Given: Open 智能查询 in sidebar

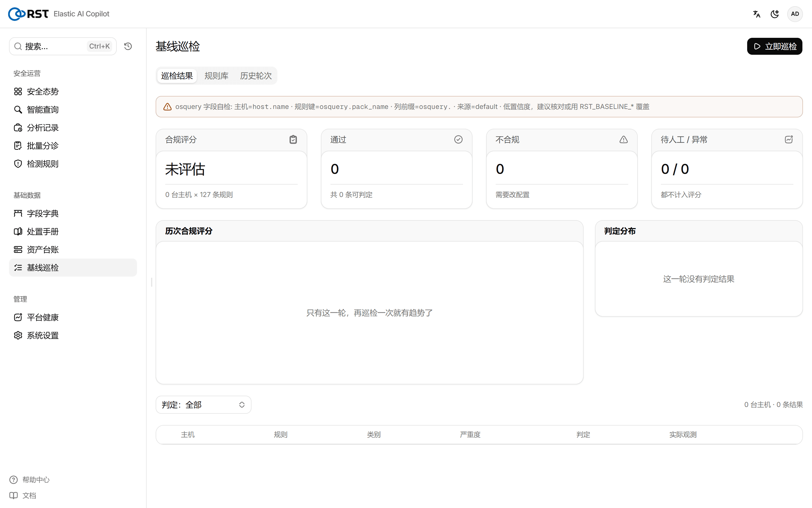Looking at the screenshot, I should pos(73,110).
